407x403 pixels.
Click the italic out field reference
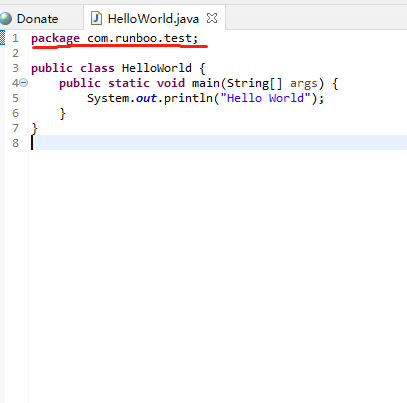coord(146,98)
